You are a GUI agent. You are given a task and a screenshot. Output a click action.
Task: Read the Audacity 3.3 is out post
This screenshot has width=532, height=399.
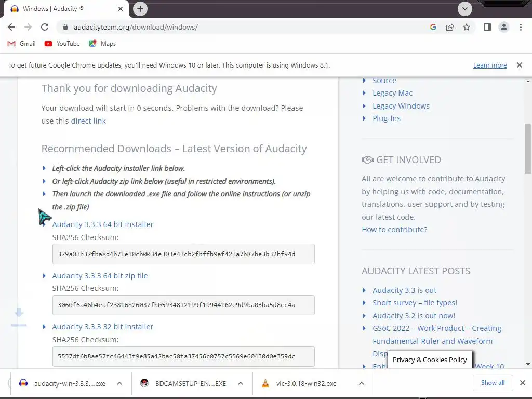[404, 290]
